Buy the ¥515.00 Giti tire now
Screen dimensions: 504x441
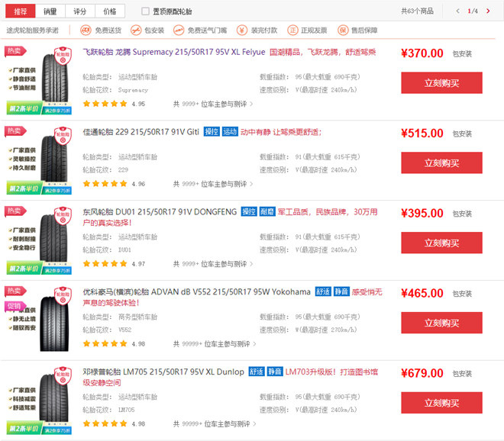click(441, 163)
